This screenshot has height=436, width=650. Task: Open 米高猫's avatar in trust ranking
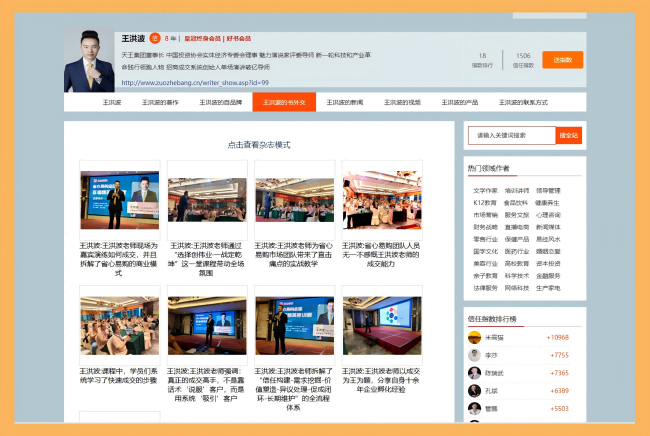point(474,337)
